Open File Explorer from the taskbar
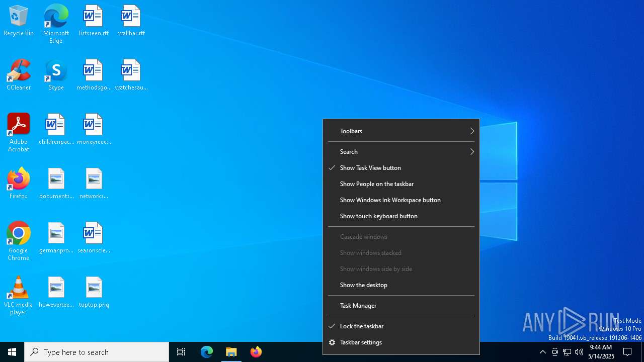This screenshot has width=644, height=362. point(231,352)
